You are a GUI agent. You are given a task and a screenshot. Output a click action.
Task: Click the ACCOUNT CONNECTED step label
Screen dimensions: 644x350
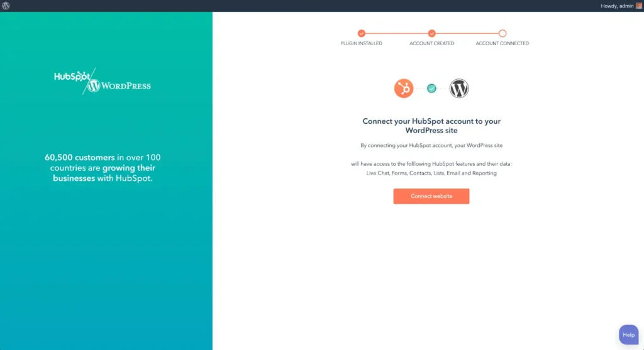click(502, 43)
